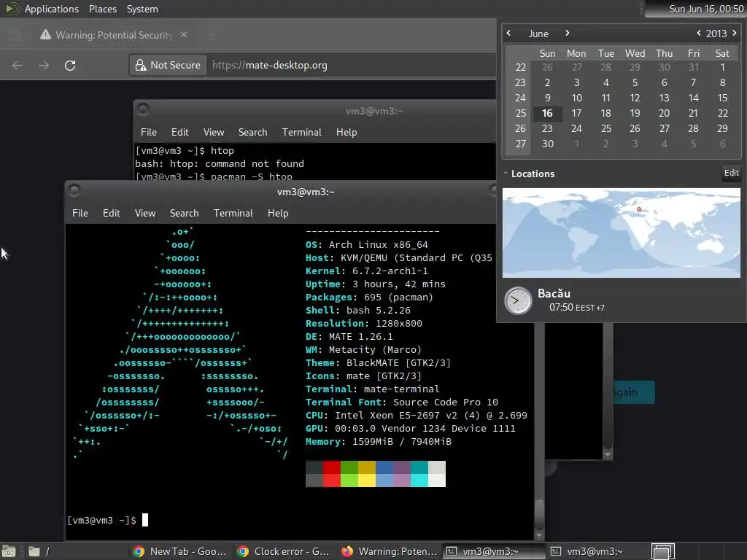Select June 16 in the calendar

coord(547,113)
